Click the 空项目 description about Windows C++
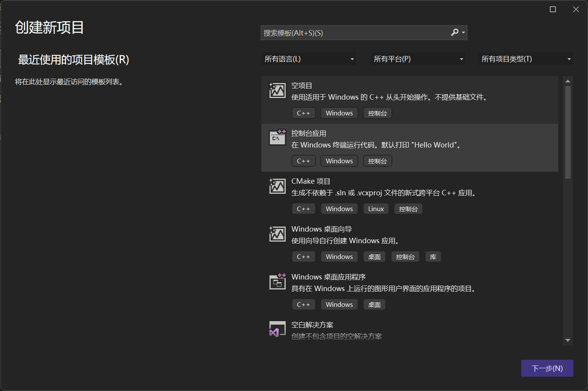588x391 pixels. tap(390, 97)
